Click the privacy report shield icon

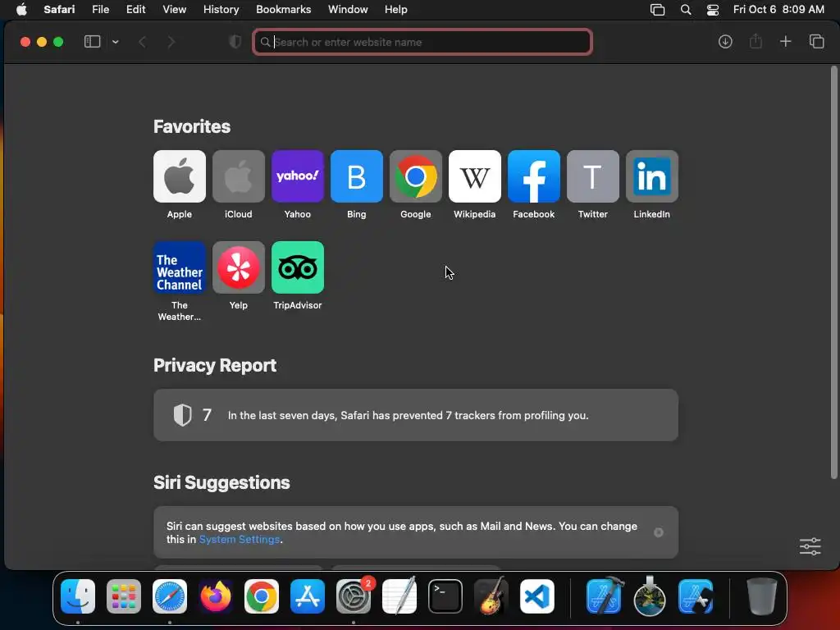click(235, 42)
